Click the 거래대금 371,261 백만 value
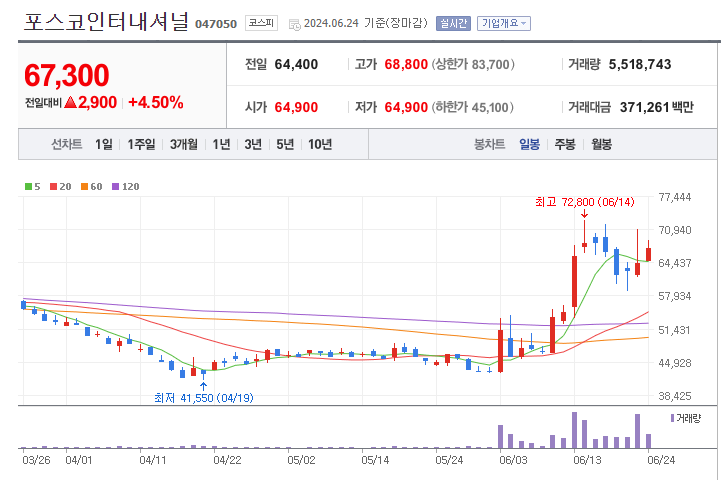Image resolution: width=721 pixels, height=480 pixels. (656, 107)
